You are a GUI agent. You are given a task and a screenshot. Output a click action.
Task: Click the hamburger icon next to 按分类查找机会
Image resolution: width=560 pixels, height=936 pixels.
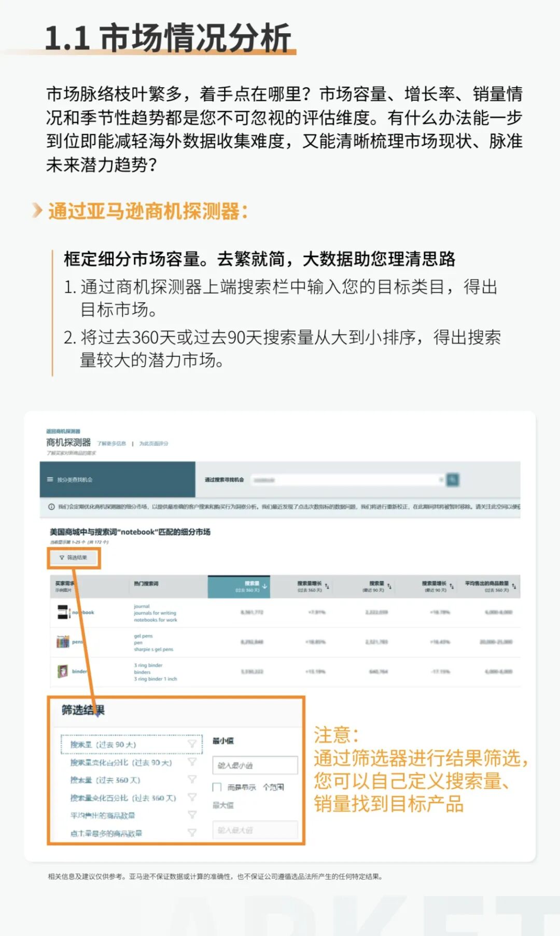(50, 480)
